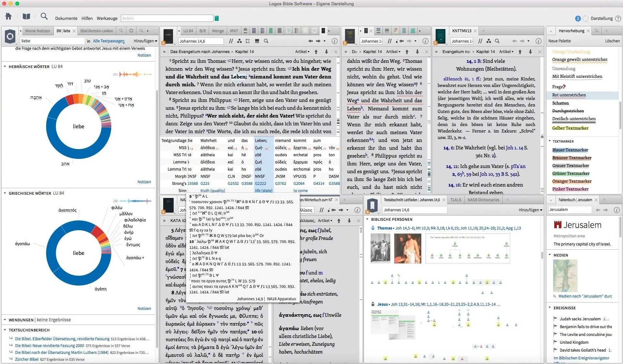
Task: Open Hinzufügen dropdown in Textabschnitt-Leitfaden panel
Action: 530,210
